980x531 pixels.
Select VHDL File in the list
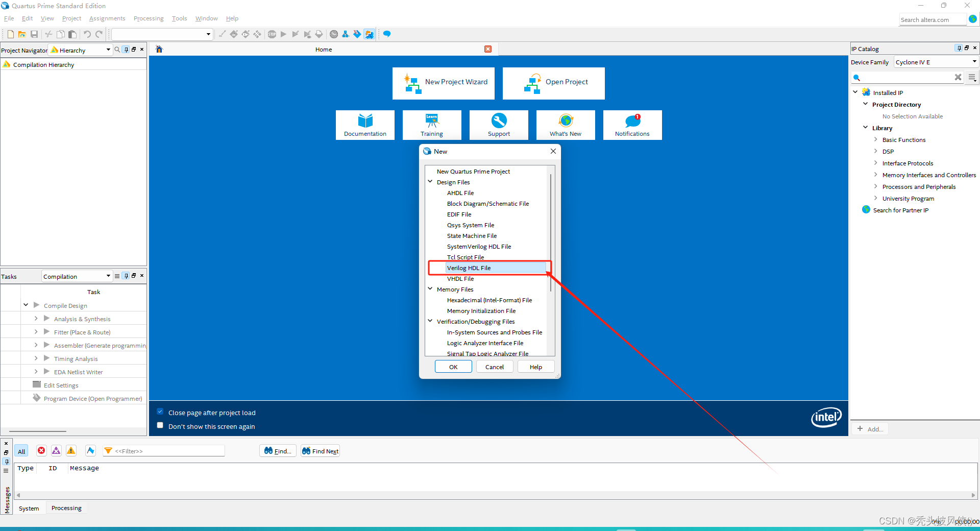460,279
